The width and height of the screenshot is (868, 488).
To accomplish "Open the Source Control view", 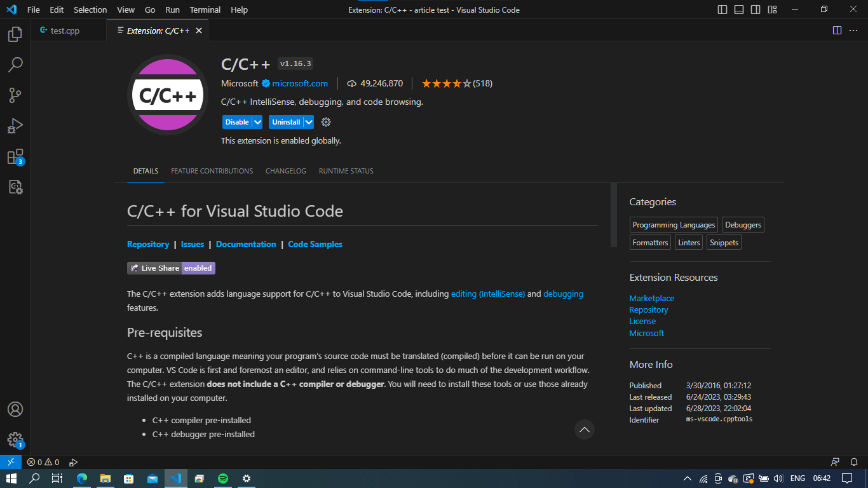I will (x=15, y=95).
